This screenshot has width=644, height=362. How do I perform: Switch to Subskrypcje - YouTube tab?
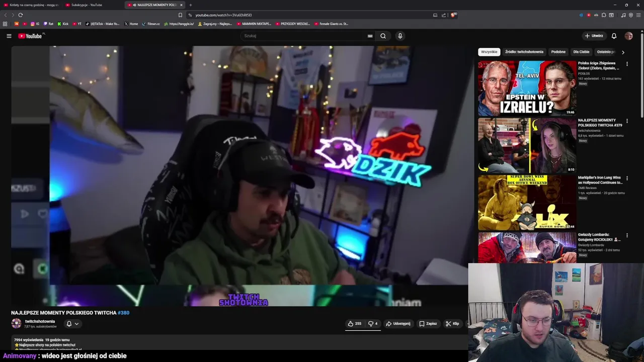(93, 5)
